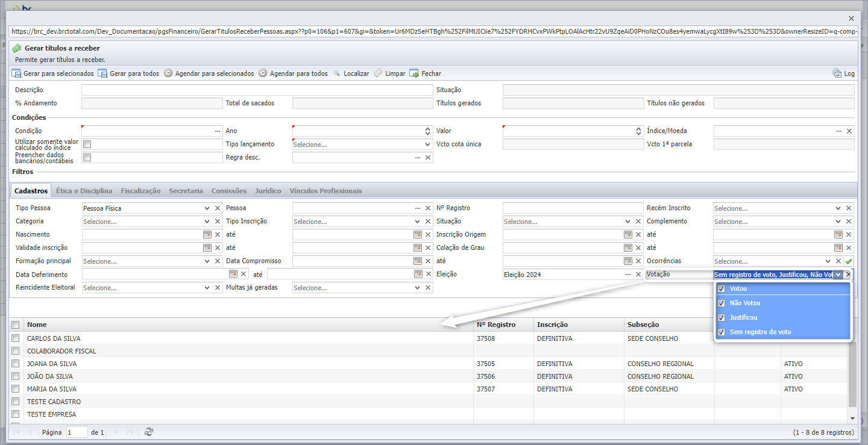Switch to the Fiscalização tab
This screenshot has height=445, width=868.
[x=140, y=190]
